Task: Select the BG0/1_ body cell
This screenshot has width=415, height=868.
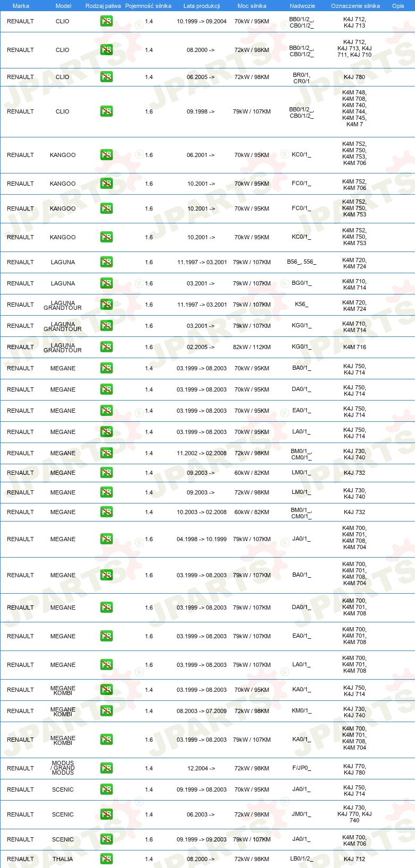Action: (x=301, y=283)
